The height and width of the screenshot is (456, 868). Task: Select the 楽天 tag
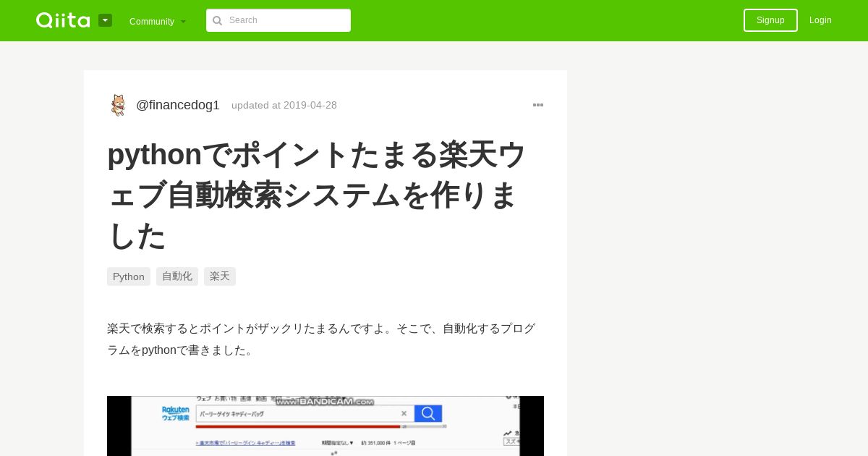pos(220,276)
